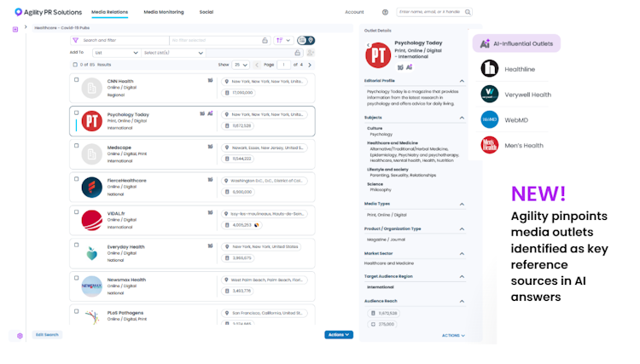Click the Verywell Health logo icon
This screenshot has height=364, width=640.
pos(490,94)
